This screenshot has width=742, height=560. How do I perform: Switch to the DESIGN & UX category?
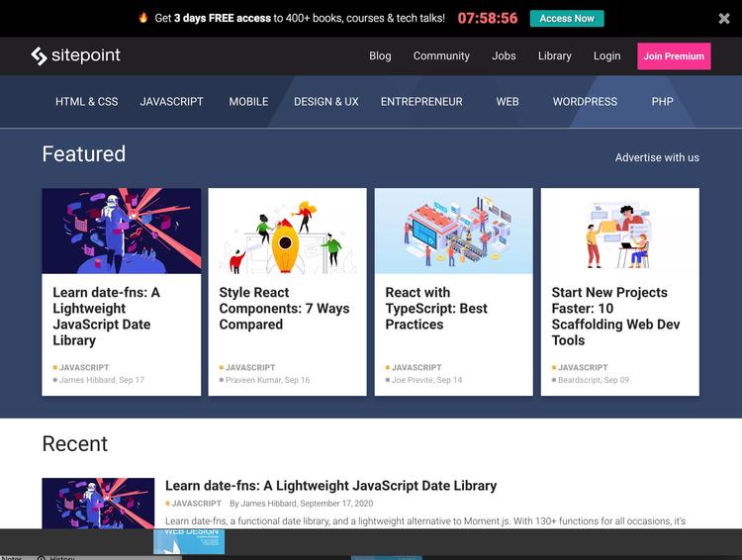325,102
